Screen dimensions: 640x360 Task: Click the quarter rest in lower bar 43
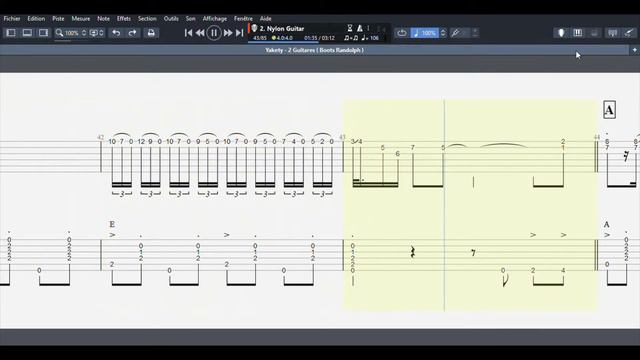click(x=413, y=252)
